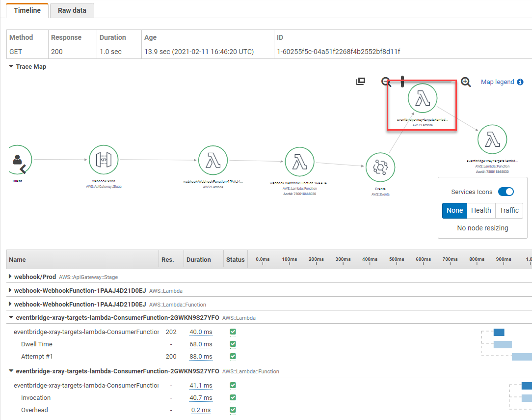Open the Map legend link

[497, 82]
